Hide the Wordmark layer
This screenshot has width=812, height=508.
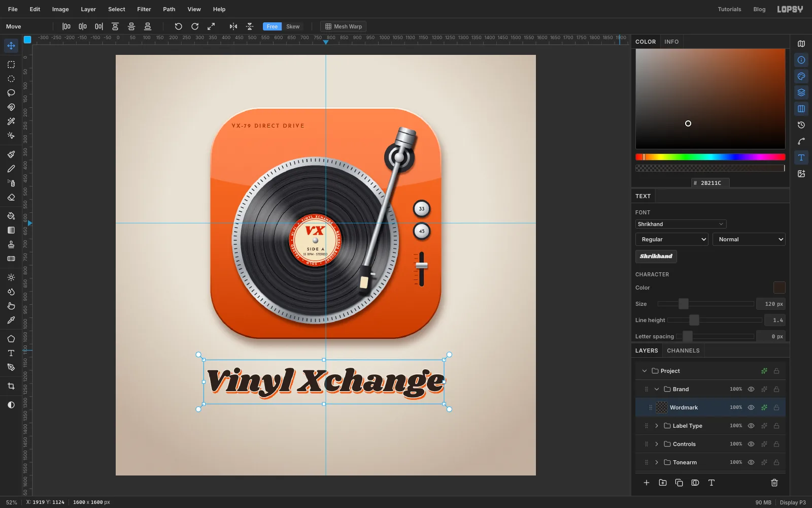(751, 407)
